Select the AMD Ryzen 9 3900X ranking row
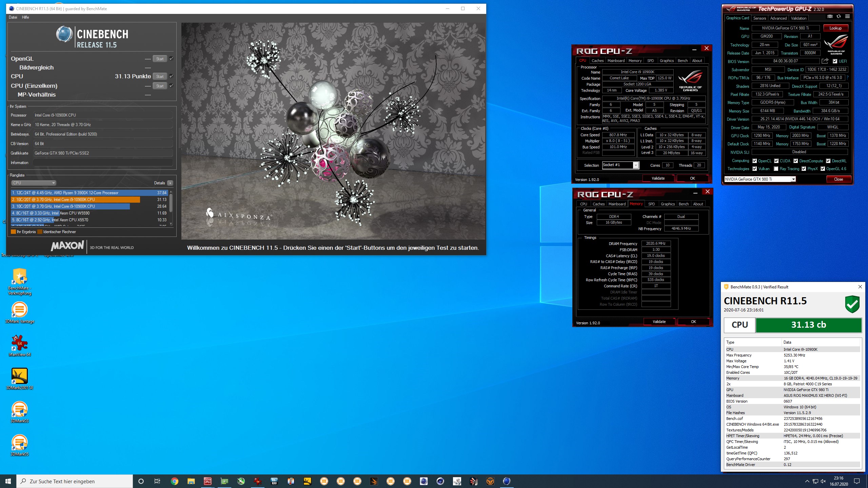 [90, 192]
